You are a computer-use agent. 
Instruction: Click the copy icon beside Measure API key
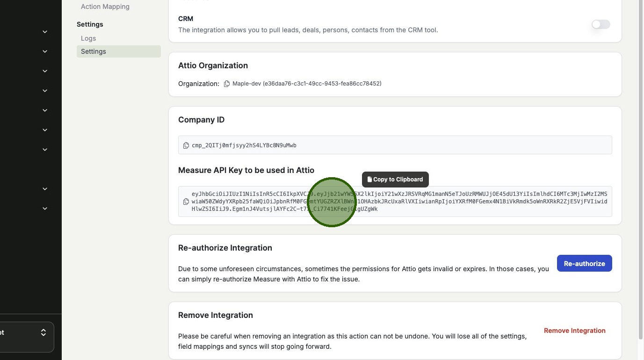coord(186,202)
